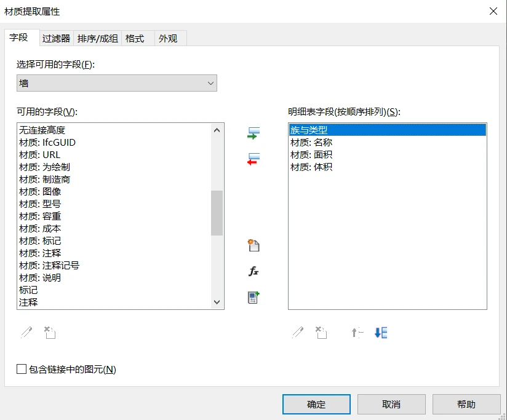The height and width of the screenshot is (420, 507).
Task: Select 材质: 名称 in schedule fields
Action: click(x=388, y=143)
